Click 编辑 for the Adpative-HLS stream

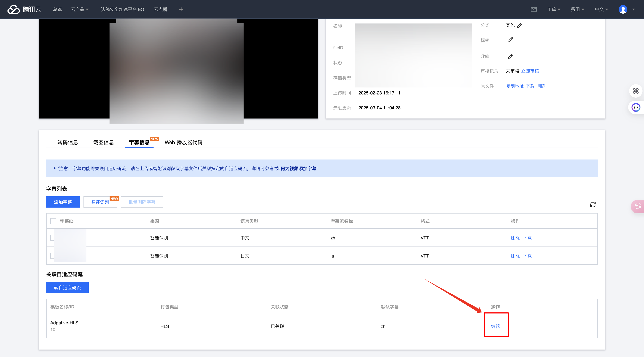click(x=495, y=326)
